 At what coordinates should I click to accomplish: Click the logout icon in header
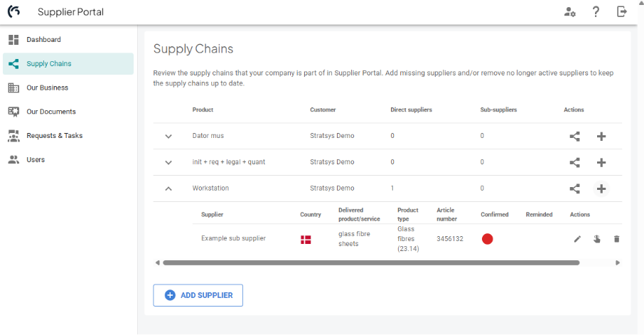622,11
